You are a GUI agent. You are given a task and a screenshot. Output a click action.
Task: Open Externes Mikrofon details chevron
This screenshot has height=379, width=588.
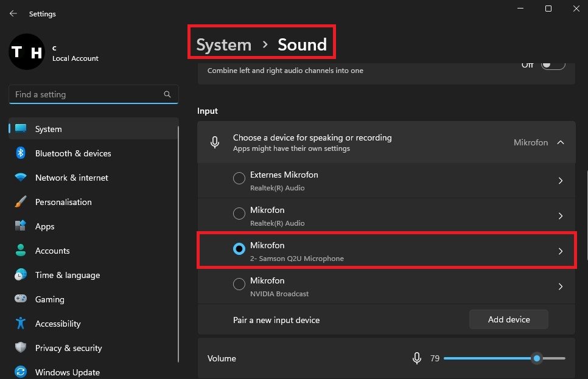click(x=561, y=181)
